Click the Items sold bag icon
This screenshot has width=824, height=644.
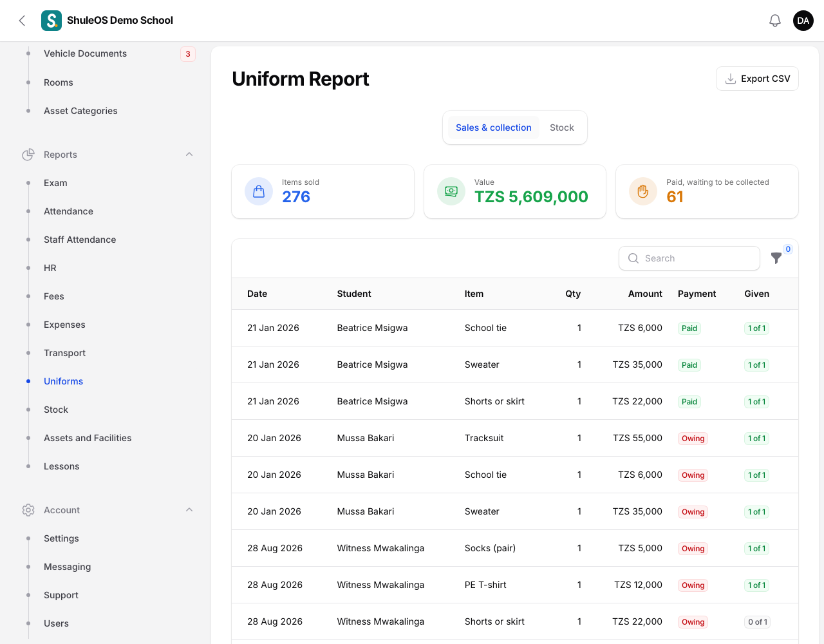(x=259, y=191)
